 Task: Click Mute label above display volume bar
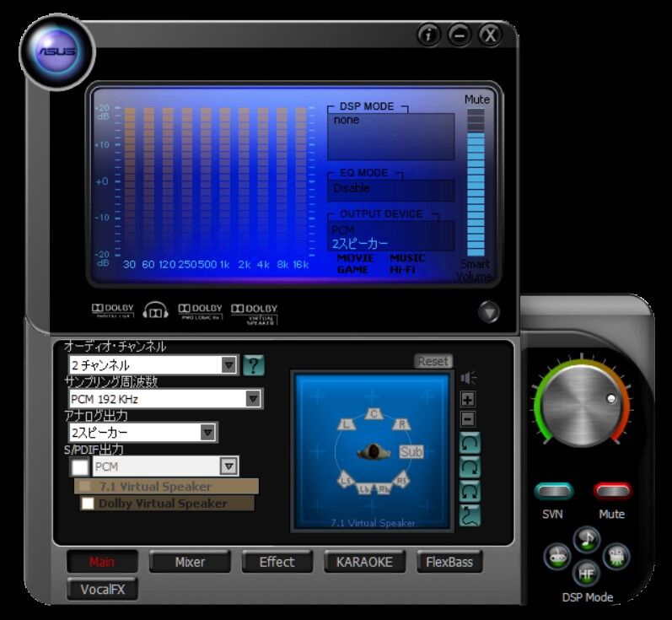pyautogui.click(x=477, y=100)
